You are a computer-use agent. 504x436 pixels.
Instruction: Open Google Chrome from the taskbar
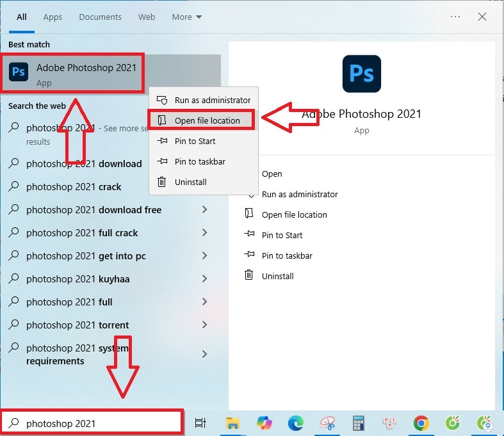point(421,423)
